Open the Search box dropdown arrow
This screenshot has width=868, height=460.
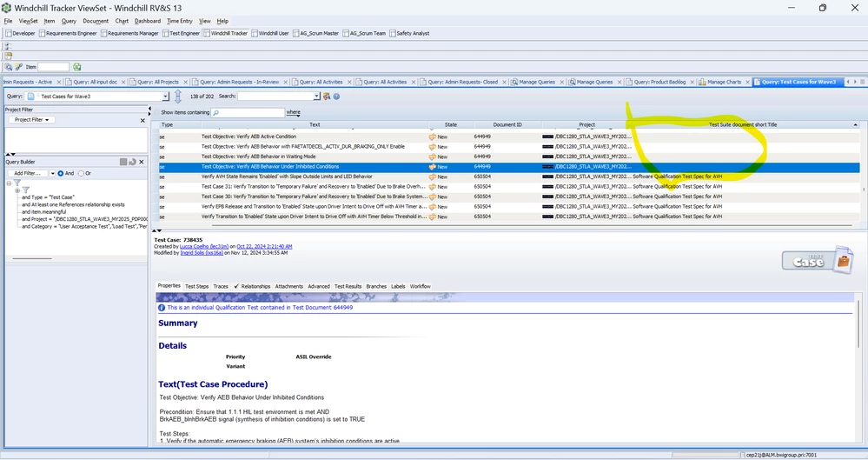316,97
